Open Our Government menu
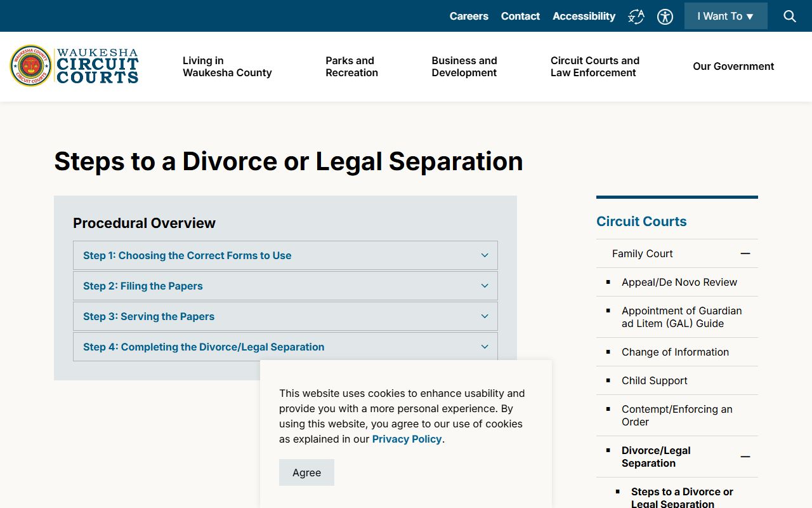This screenshot has height=508, width=812. click(x=733, y=66)
